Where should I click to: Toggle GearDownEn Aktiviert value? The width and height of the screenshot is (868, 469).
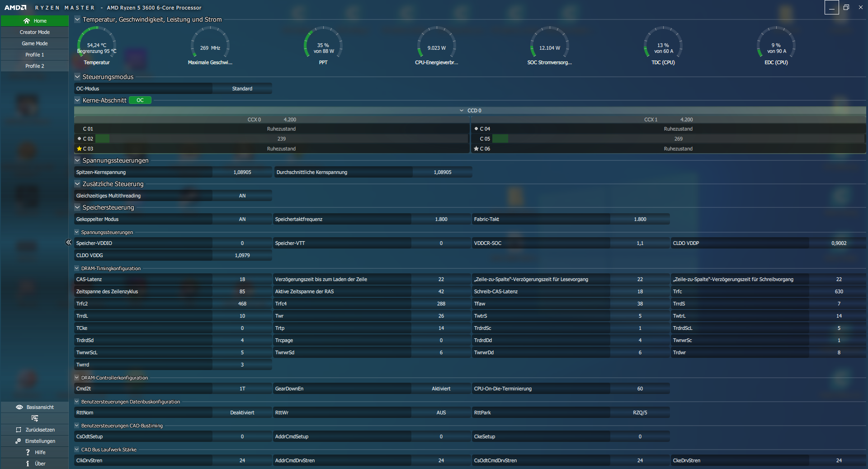click(441, 389)
